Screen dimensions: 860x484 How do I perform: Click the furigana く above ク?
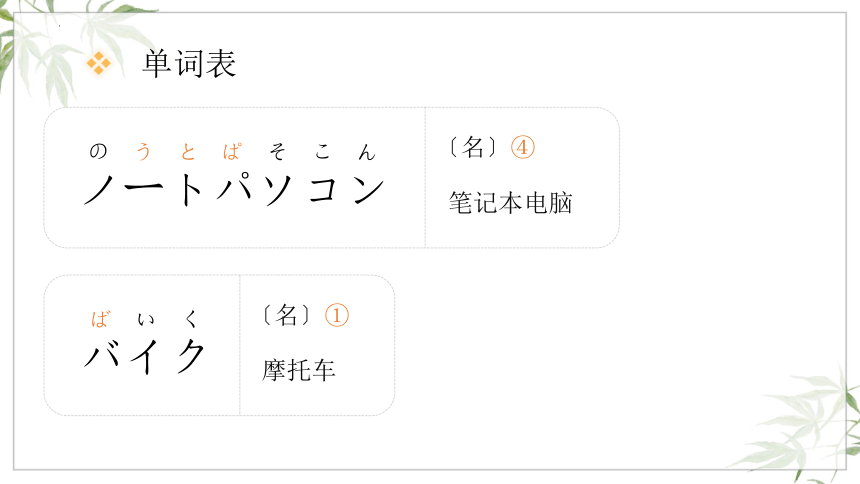coord(191,319)
